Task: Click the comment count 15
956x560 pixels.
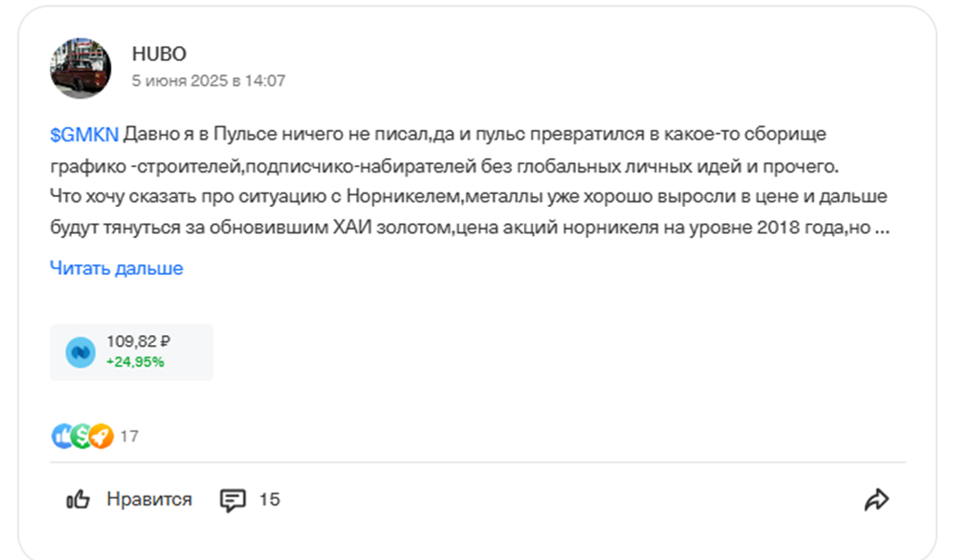Action: (271, 498)
